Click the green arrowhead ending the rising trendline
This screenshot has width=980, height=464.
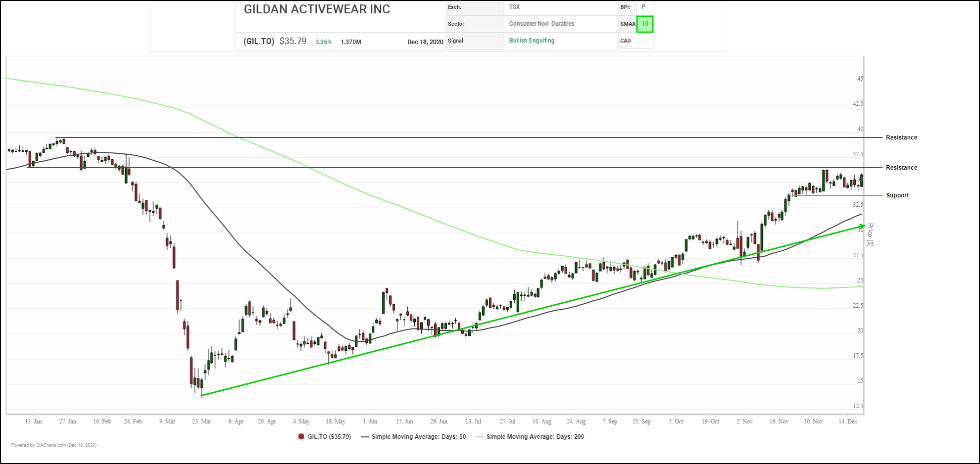click(862, 227)
